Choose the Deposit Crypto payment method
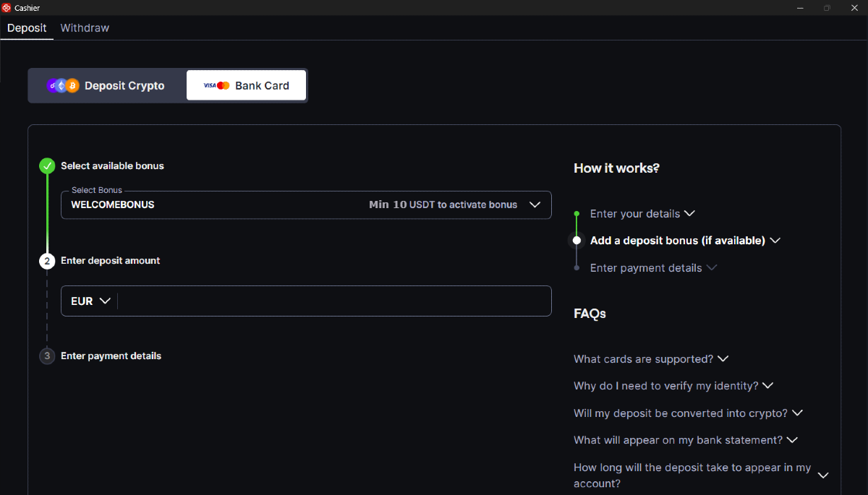868x495 pixels. pos(106,85)
